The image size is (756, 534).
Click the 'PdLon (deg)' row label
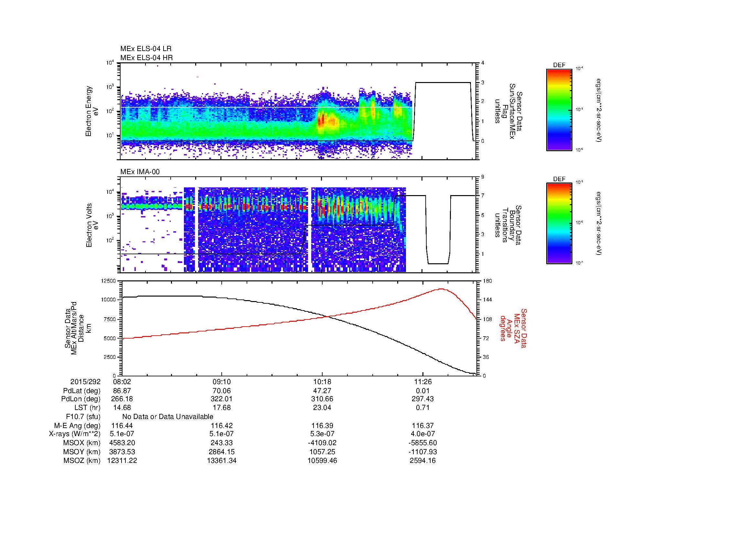pos(81,399)
